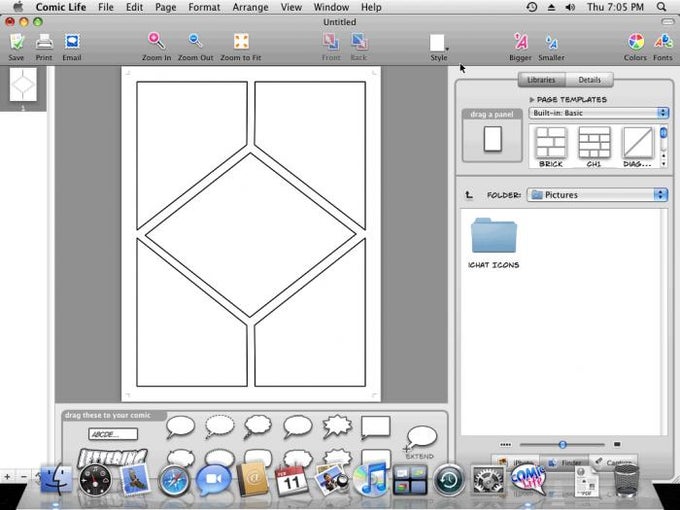Open the Built-in: Basic template dropdown

click(599, 113)
